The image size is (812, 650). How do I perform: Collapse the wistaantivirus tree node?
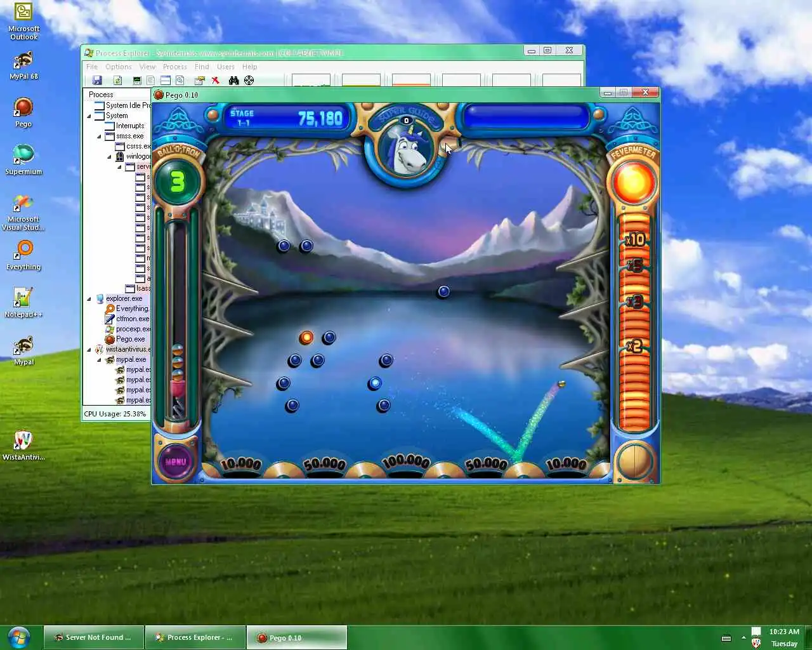click(x=89, y=350)
